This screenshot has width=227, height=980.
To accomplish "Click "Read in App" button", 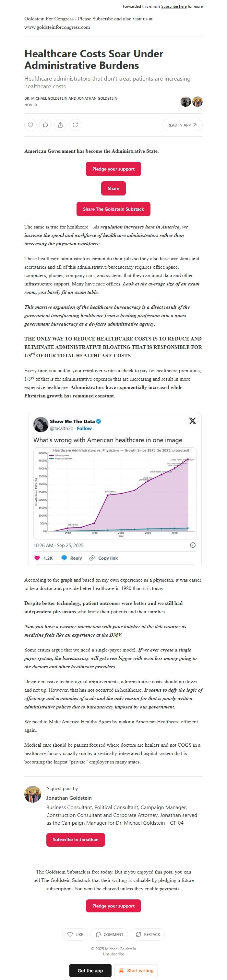I will pos(182,125).
